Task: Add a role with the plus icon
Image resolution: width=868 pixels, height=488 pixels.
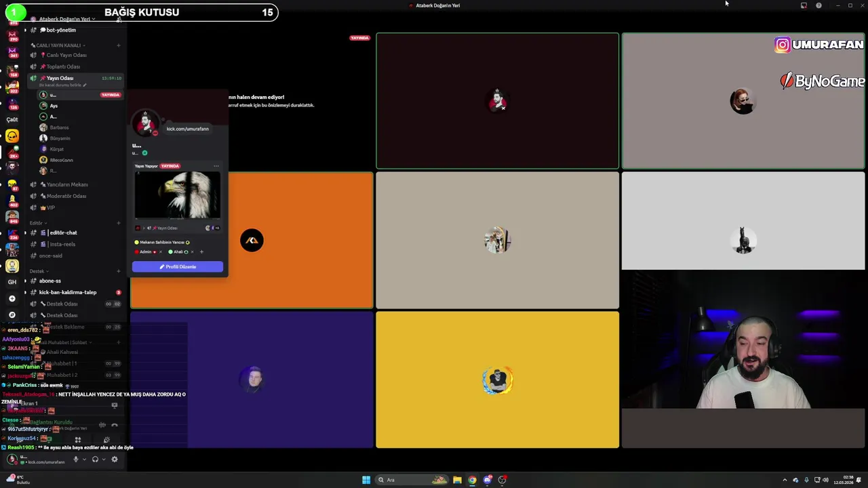Action: (201, 252)
